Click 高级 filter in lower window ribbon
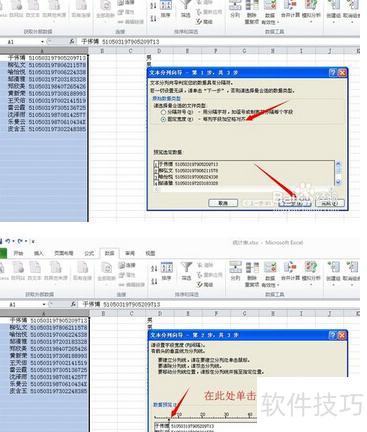 (x=205, y=285)
